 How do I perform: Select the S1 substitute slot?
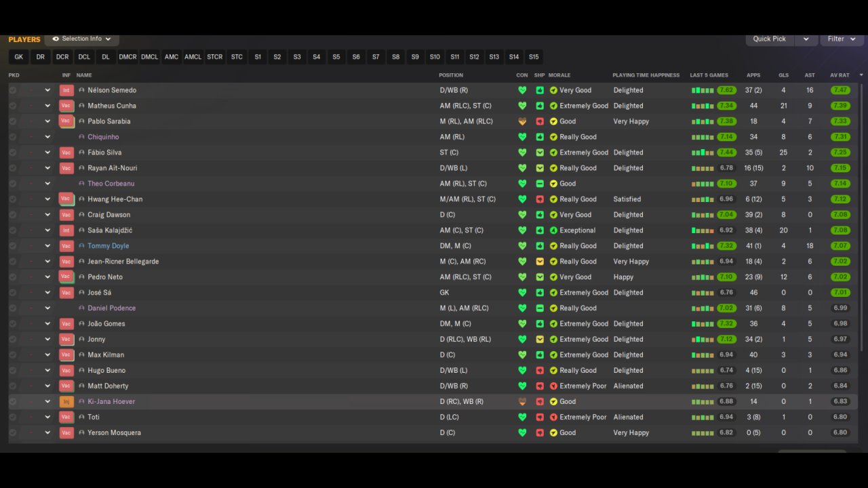tap(258, 57)
